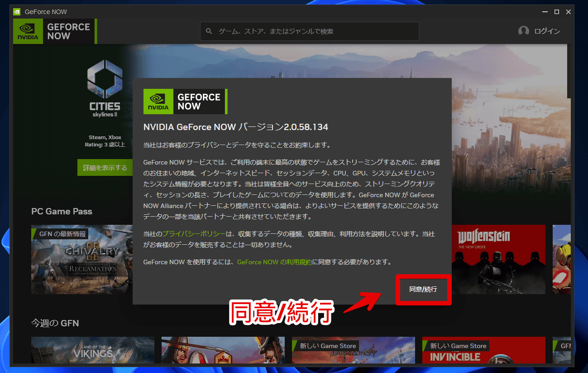Click the GeForce NOW logo in header
Viewport: 588px width, 373px height.
55,31
